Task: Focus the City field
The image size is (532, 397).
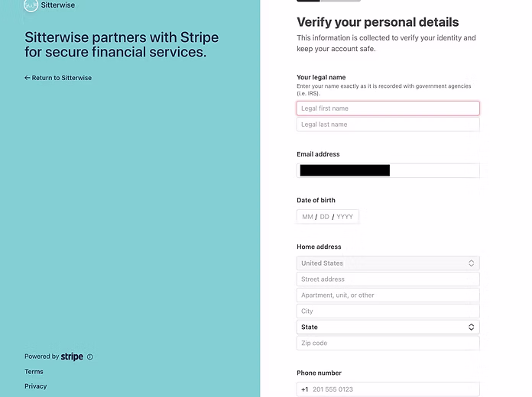Action: coord(388,311)
